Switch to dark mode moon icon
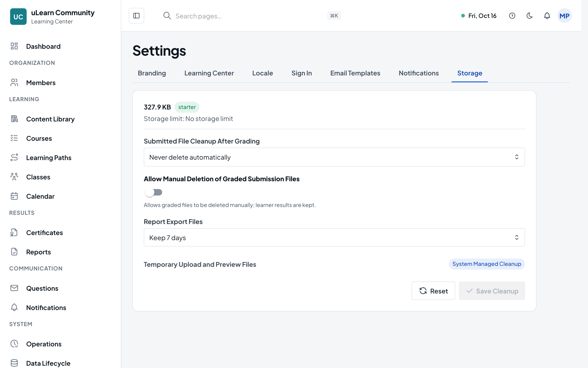588x368 pixels. click(529, 16)
